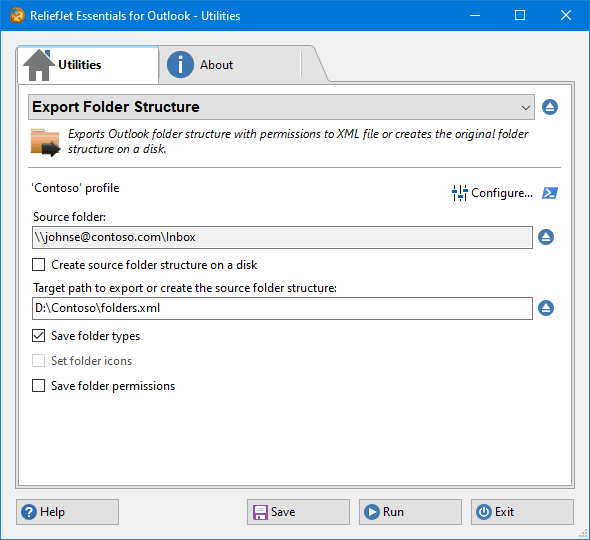Image resolution: width=590 pixels, height=540 pixels.
Task: Click the Configure sliders icon
Action: tap(459, 193)
